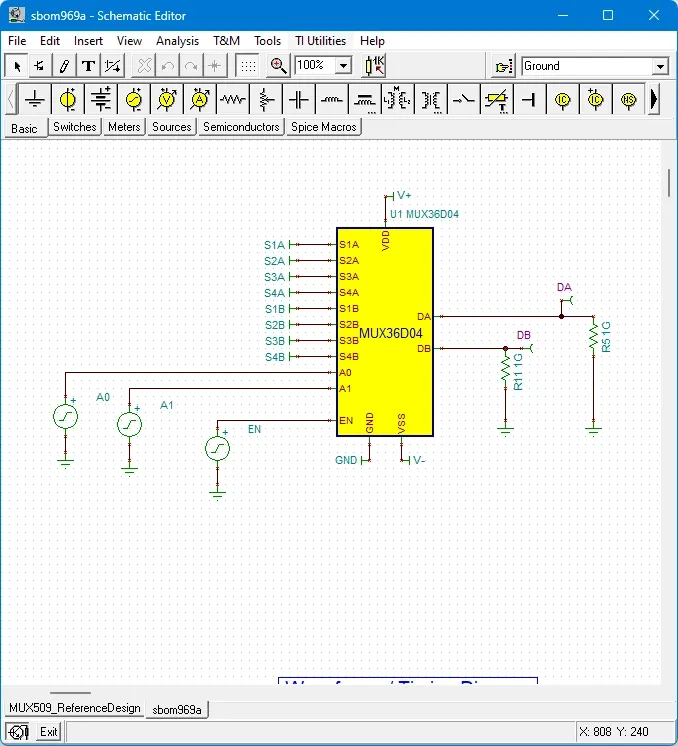Pick the pencil tool in the toolbar

(64, 66)
